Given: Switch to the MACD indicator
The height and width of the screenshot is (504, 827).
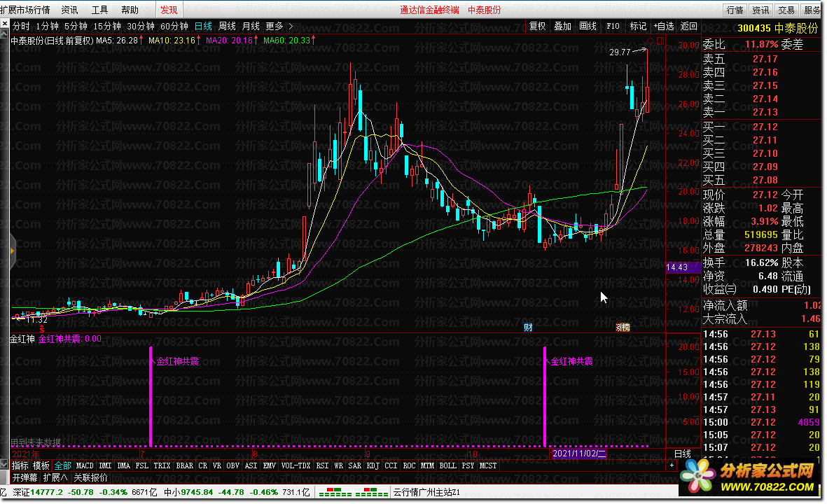Looking at the screenshot, I should coord(85,465).
